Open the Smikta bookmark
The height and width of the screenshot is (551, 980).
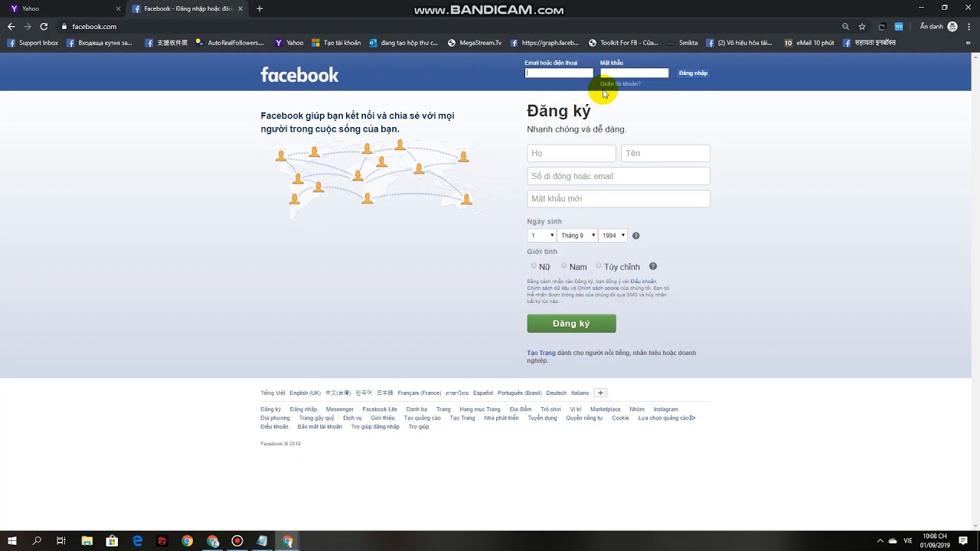(x=682, y=43)
